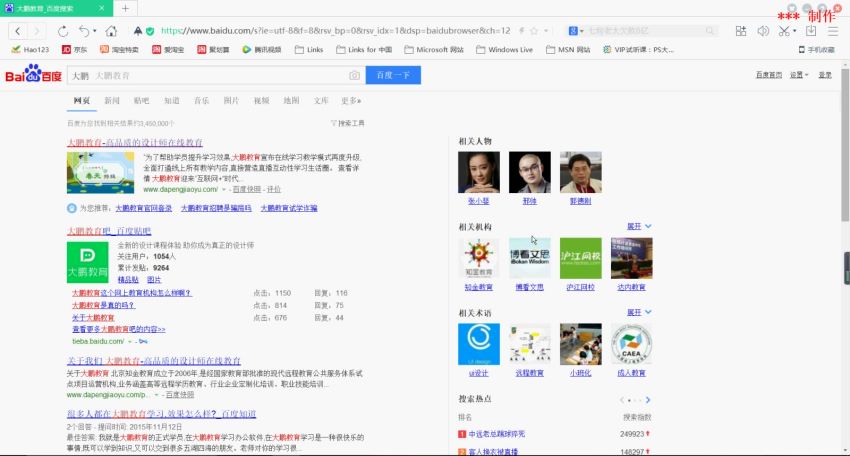Image resolution: width=850 pixels, height=456 pixels.
Task: Open the 大鹏教育吧 百度贴吧 result link
Action: tap(109, 231)
